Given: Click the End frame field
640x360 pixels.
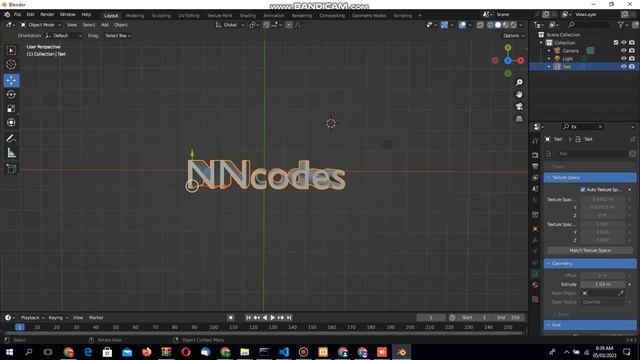Looking at the screenshot, I should pyautogui.click(x=509, y=318).
